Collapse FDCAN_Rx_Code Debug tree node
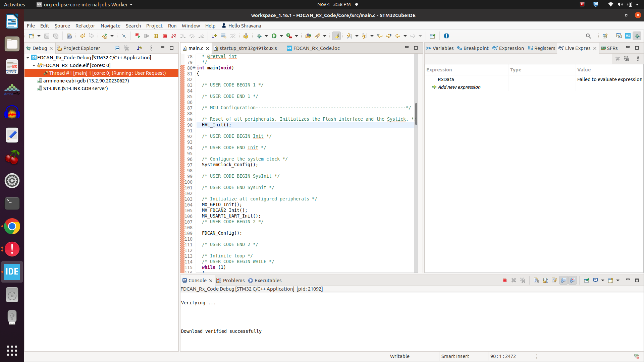 click(x=28, y=58)
